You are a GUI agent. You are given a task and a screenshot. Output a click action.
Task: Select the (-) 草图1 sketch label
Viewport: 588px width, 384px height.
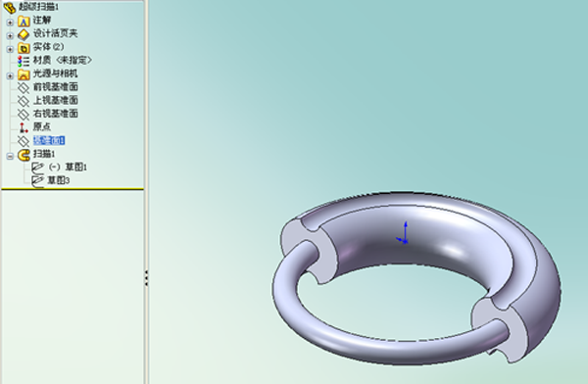click(68, 168)
